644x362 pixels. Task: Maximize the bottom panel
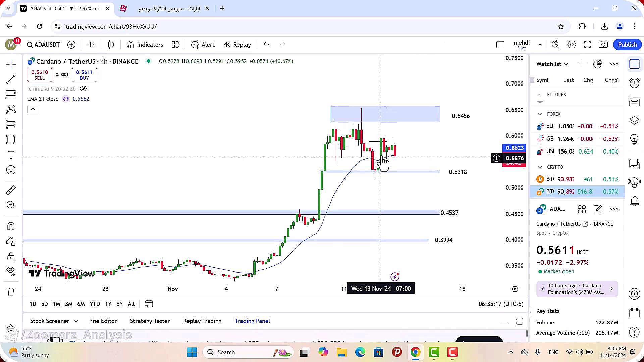tap(520, 321)
